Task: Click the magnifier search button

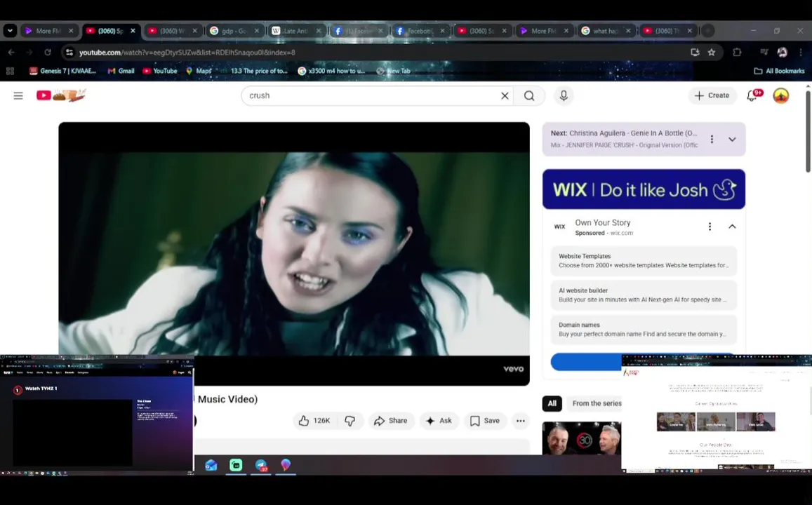Action: [x=528, y=95]
